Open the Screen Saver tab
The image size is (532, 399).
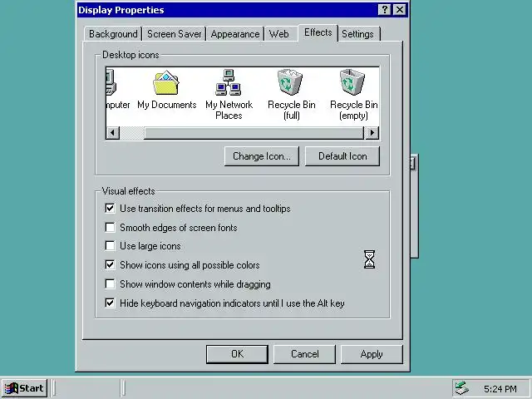(x=175, y=34)
